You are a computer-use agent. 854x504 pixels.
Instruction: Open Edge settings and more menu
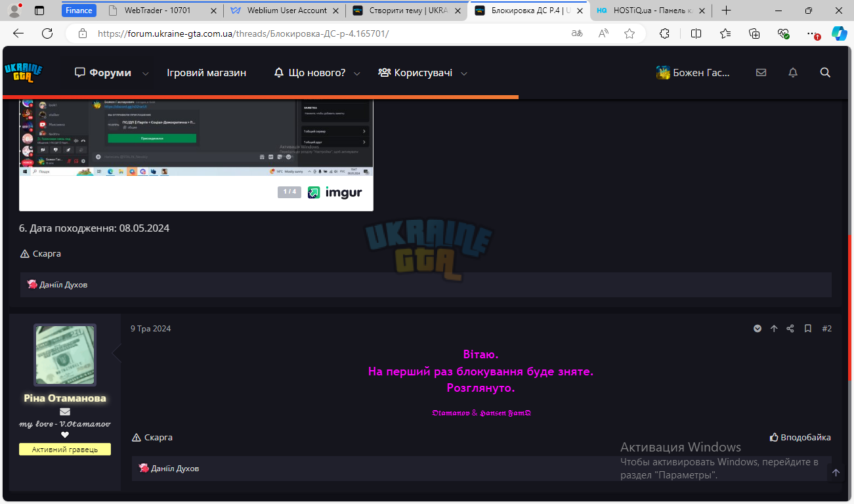[813, 33]
